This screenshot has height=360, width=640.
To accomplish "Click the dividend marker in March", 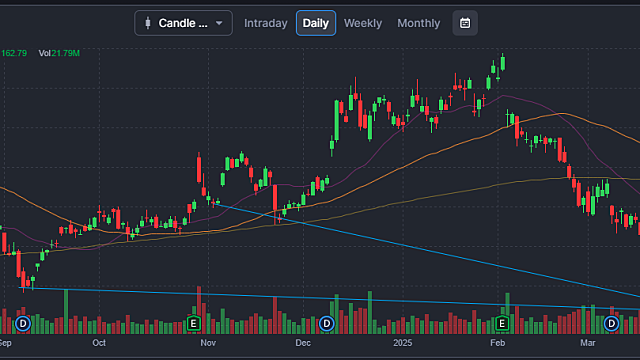I will 611,324.
